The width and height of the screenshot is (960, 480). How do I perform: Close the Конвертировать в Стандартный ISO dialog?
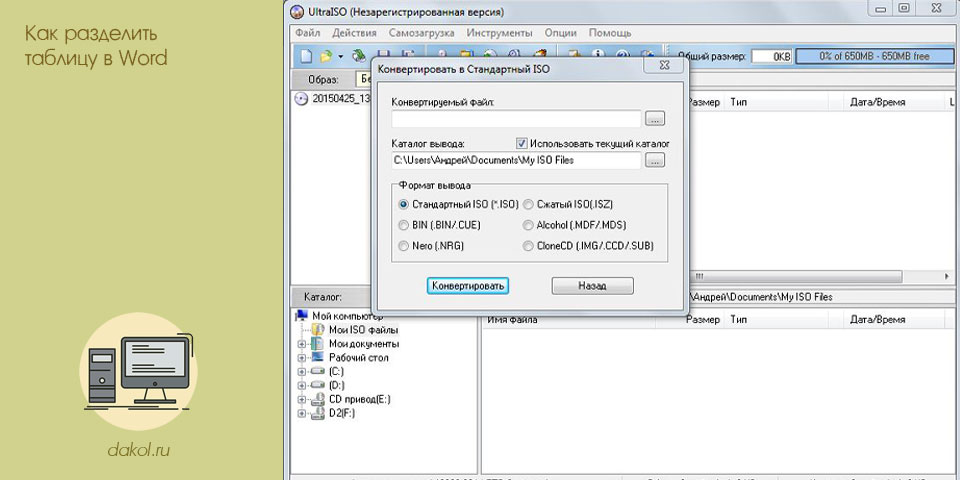pos(663,64)
